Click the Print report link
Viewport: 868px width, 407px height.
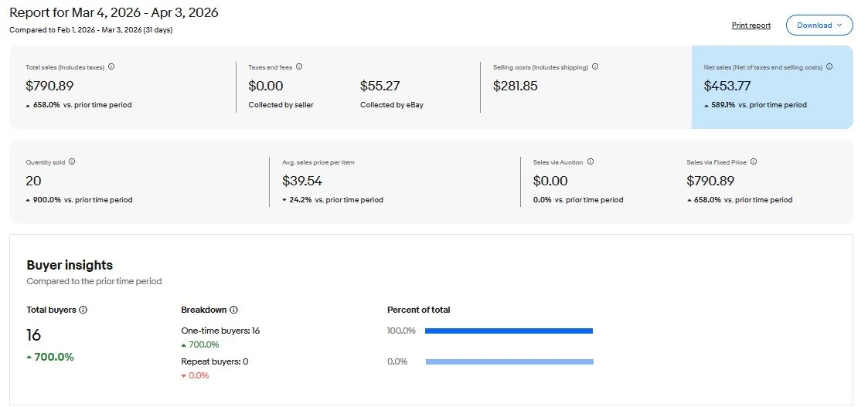(x=751, y=25)
